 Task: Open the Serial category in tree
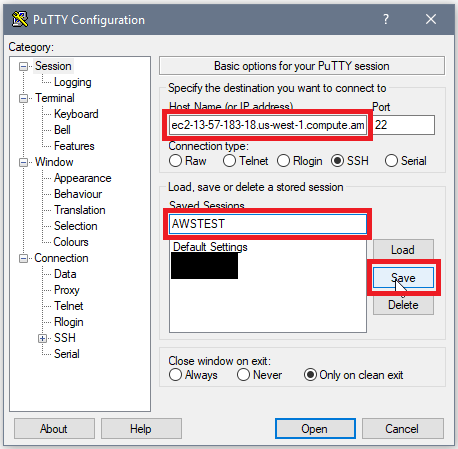pos(67,354)
